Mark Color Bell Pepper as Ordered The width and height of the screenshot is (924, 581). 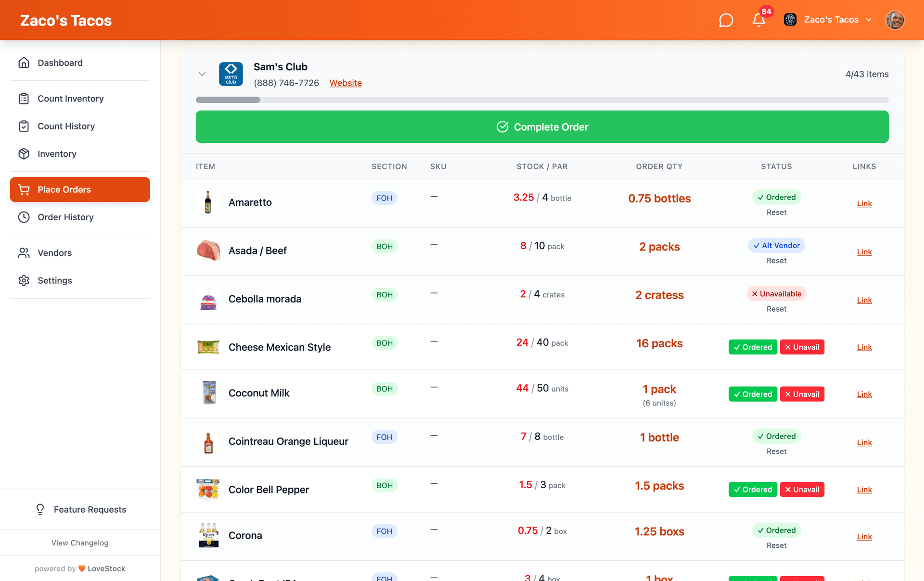(752, 490)
